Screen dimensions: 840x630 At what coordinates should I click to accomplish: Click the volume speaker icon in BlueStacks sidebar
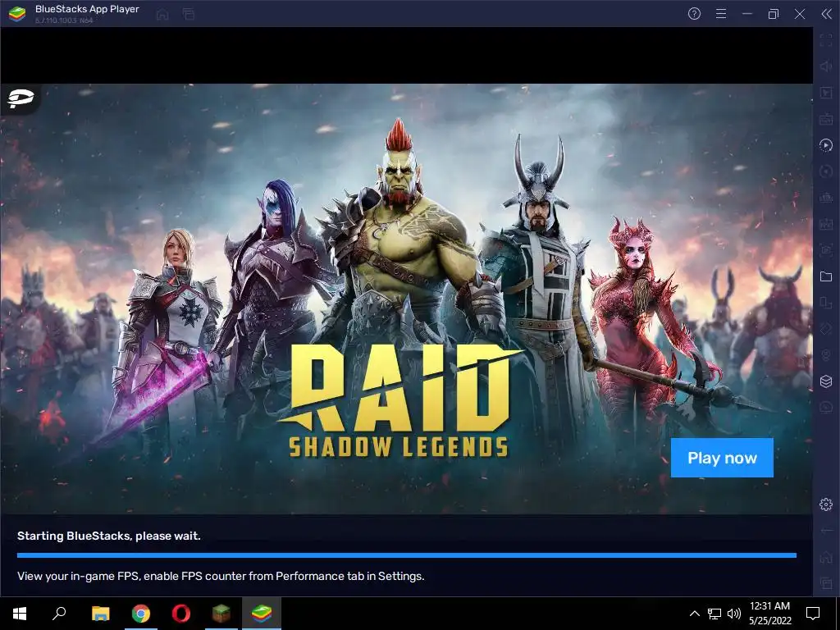coord(826,66)
